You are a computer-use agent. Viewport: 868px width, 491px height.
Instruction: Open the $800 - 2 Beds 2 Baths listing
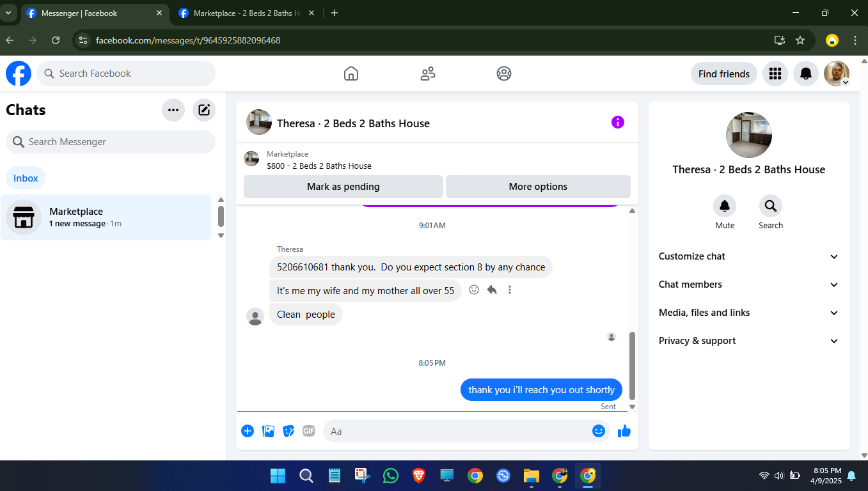(319, 166)
